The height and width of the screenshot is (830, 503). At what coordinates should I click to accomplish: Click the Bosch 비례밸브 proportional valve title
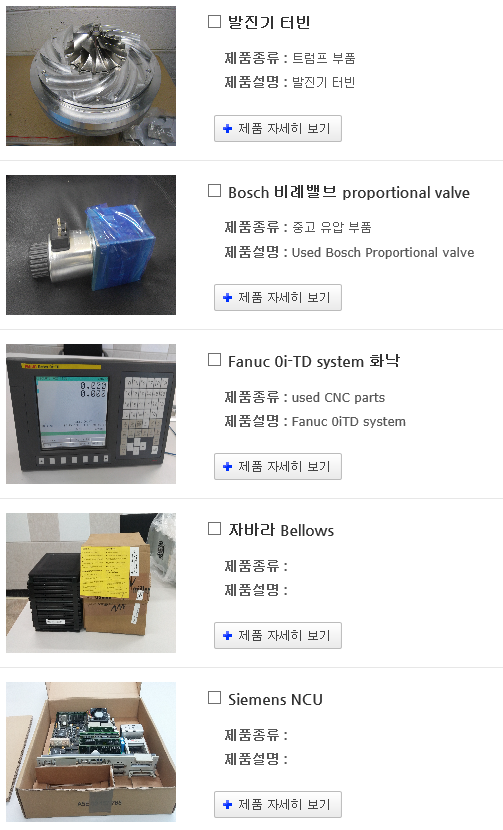click(349, 192)
